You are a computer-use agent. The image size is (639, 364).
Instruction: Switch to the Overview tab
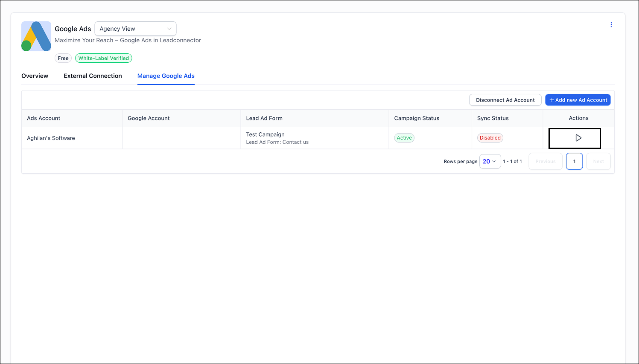point(35,76)
